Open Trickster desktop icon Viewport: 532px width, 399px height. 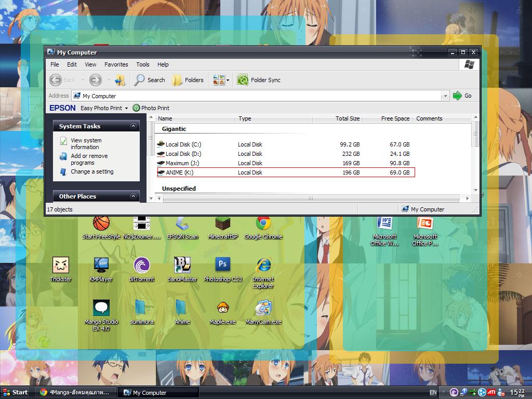pos(61,270)
